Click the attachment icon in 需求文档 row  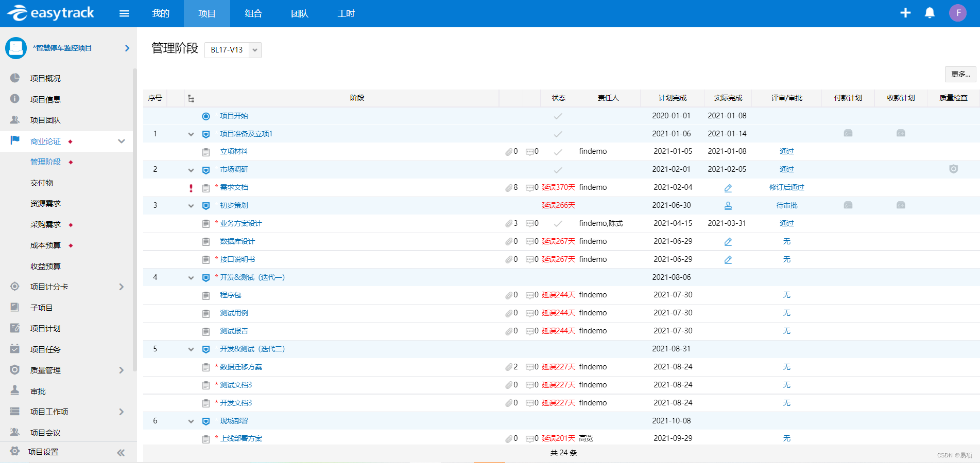(509, 188)
